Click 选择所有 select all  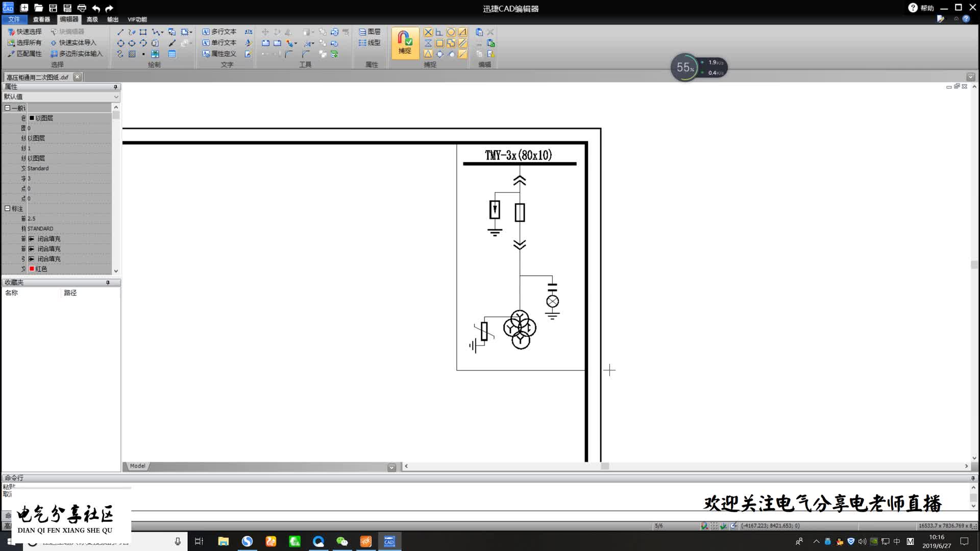coord(24,43)
